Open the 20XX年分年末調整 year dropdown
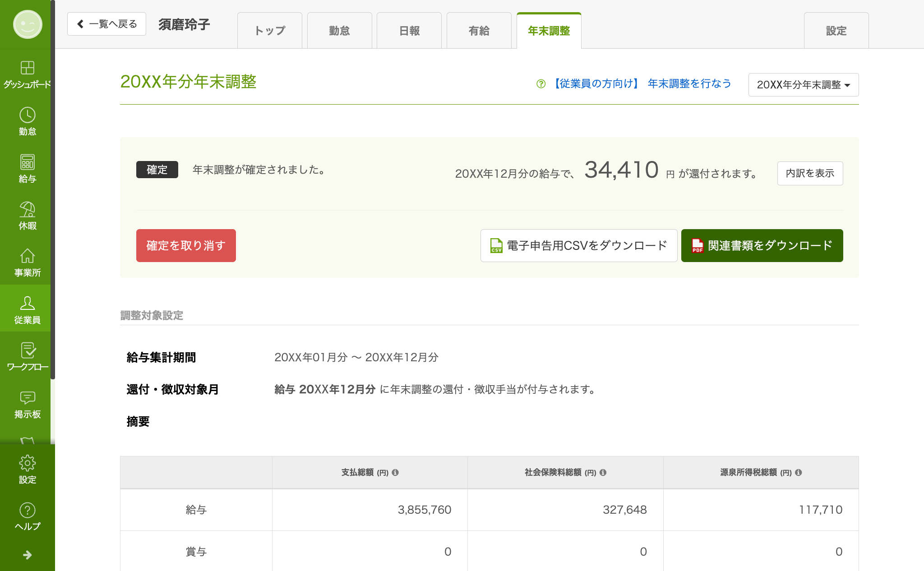Viewport: 924px width, 571px height. click(803, 85)
